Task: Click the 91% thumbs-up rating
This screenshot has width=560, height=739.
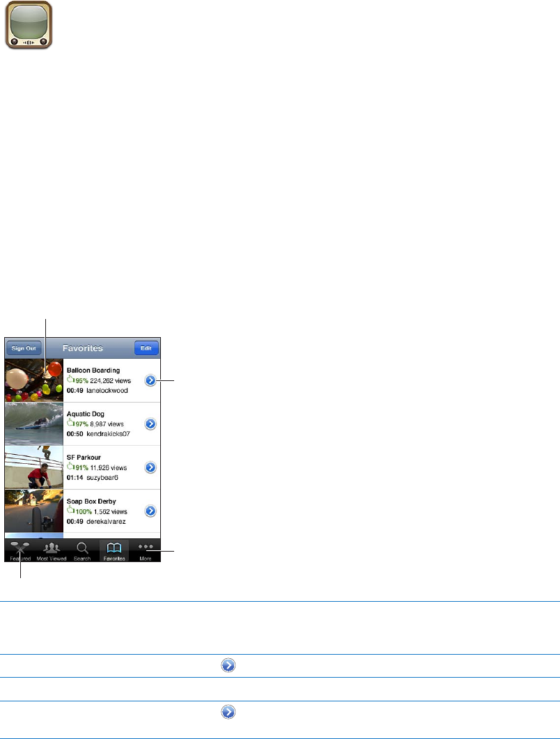Action: click(x=77, y=467)
